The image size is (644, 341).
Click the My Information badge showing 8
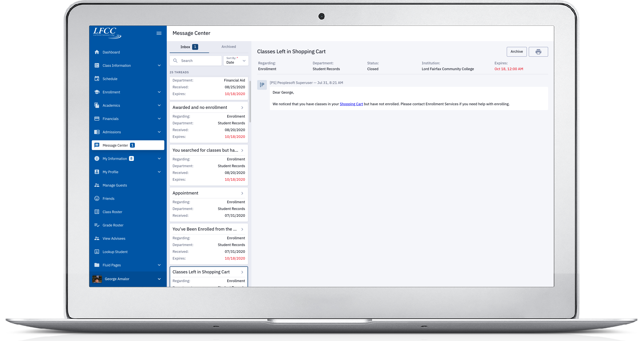(x=131, y=158)
